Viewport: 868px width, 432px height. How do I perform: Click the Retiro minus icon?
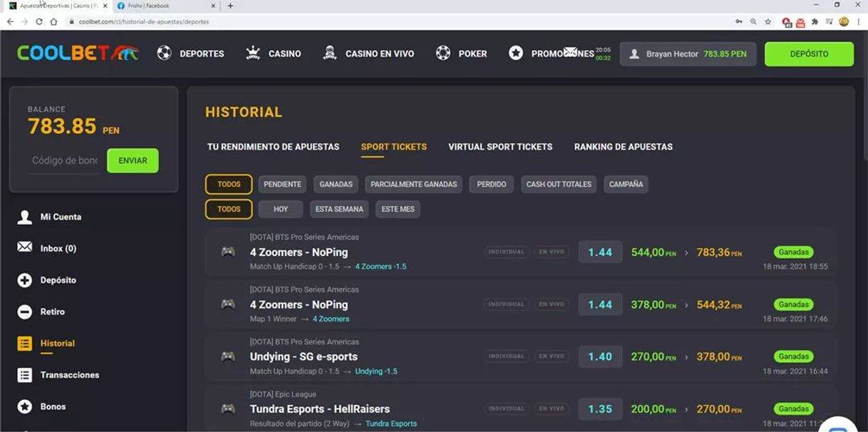[x=25, y=312]
